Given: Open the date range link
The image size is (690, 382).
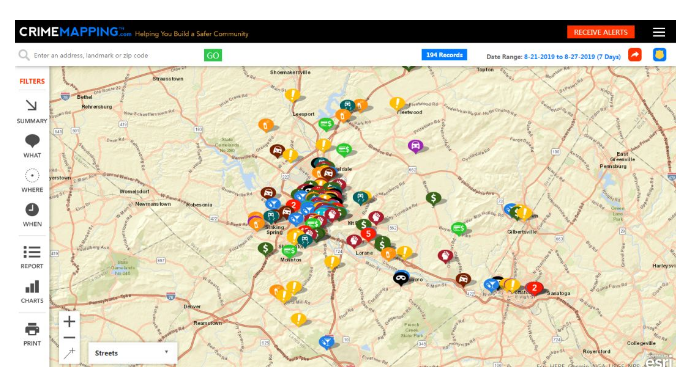Looking at the screenshot, I should (x=572, y=56).
